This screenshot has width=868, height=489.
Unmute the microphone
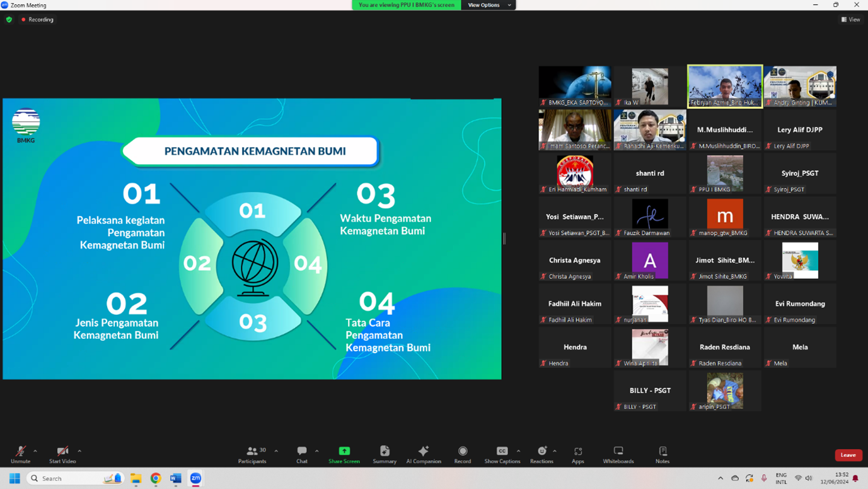[20, 454]
